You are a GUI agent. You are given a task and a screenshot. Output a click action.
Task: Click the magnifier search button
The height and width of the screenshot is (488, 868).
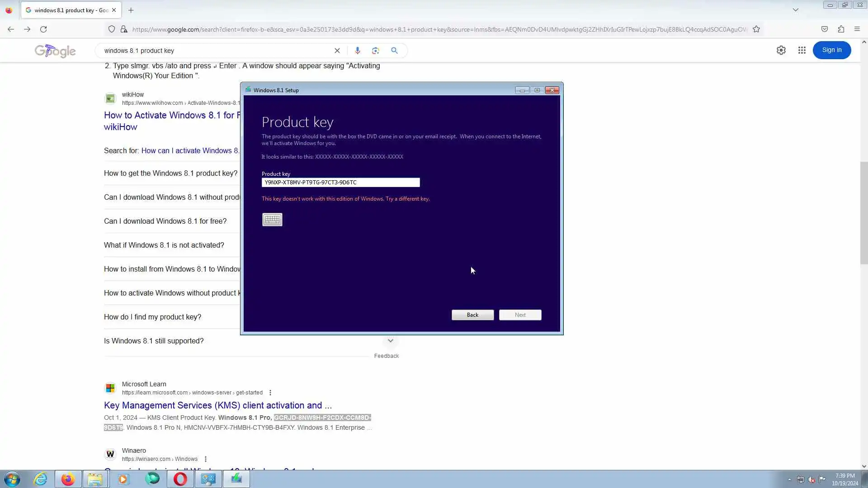coord(394,51)
